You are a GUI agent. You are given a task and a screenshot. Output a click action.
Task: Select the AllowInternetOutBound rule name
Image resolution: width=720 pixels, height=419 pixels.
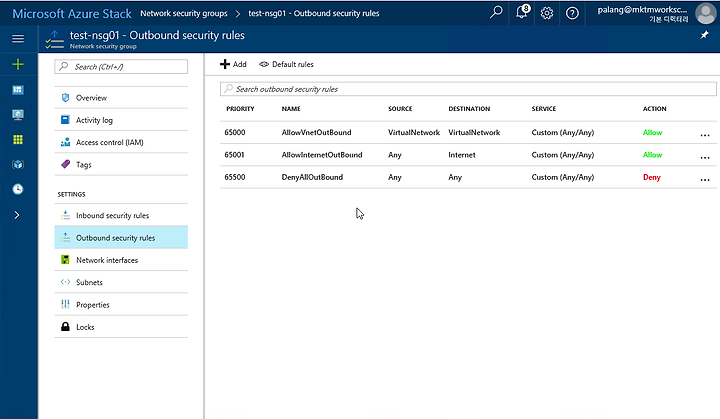(x=322, y=155)
